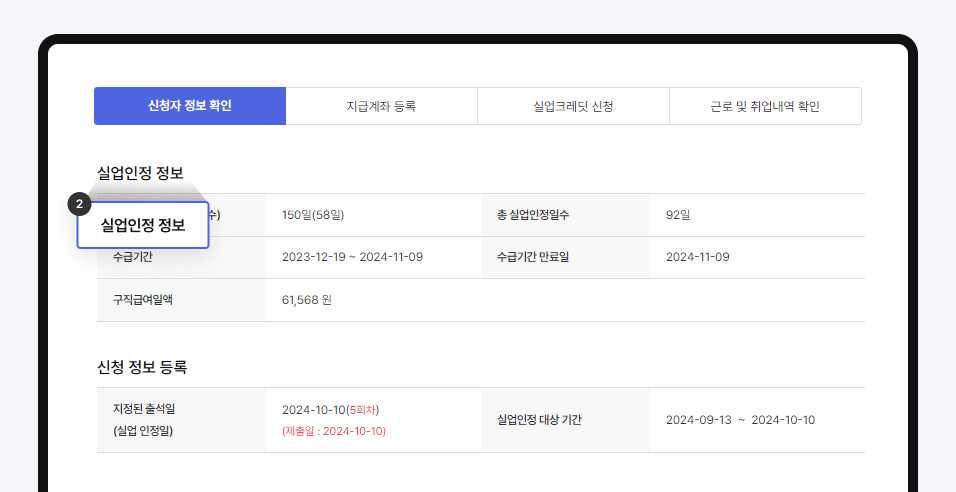Click the 신청 정보 등록 section heading
Screen dimensions: 956x492
pos(142,367)
